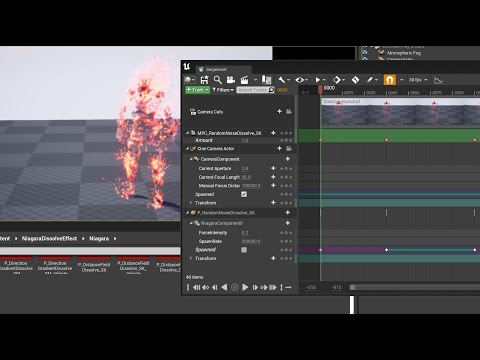Open render movie options arrow
The image size is (480, 360).
(x=255, y=80)
